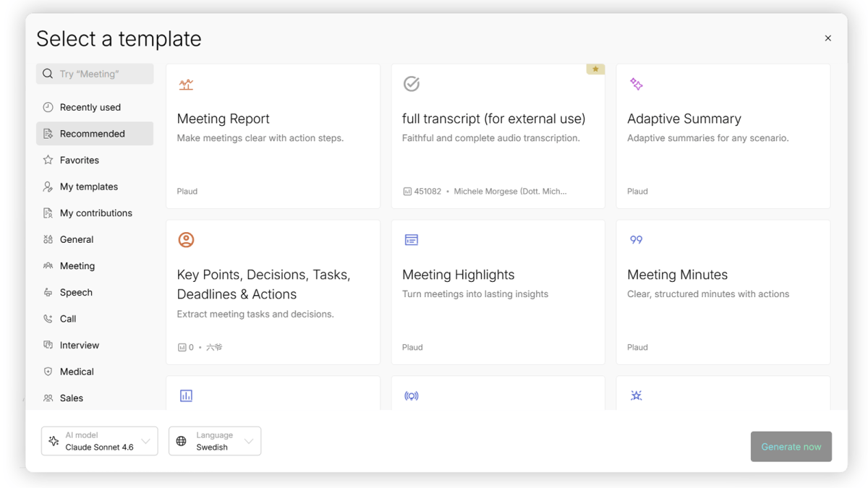The width and height of the screenshot is (868, 488).
Task: Click the Select a template heading
Action: pos(119,38)
